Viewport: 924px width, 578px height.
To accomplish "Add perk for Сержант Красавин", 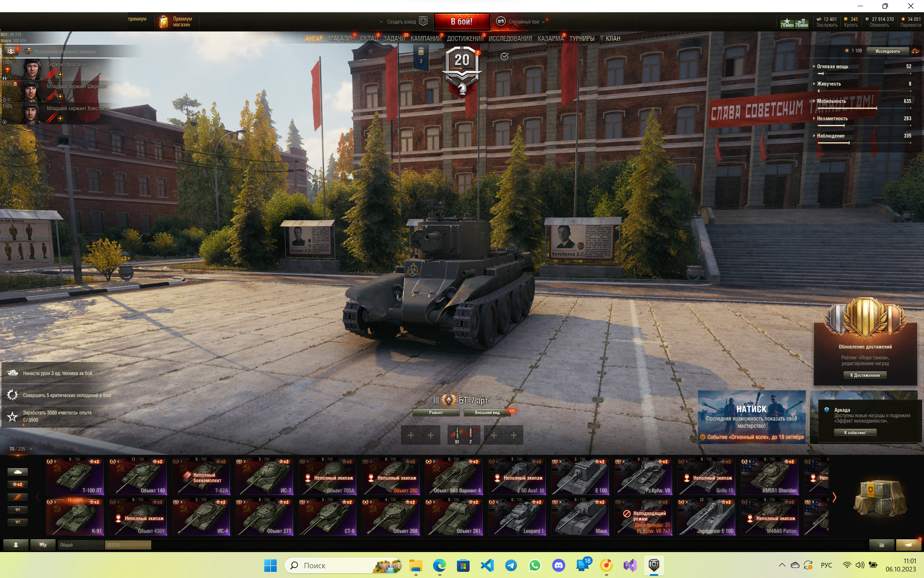I will [x=60, y=74].
